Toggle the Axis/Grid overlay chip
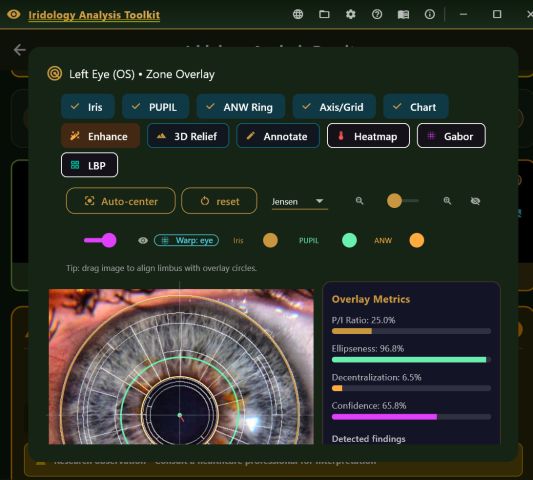The height and width of the screenshot is (480, 533). [334, 107]
